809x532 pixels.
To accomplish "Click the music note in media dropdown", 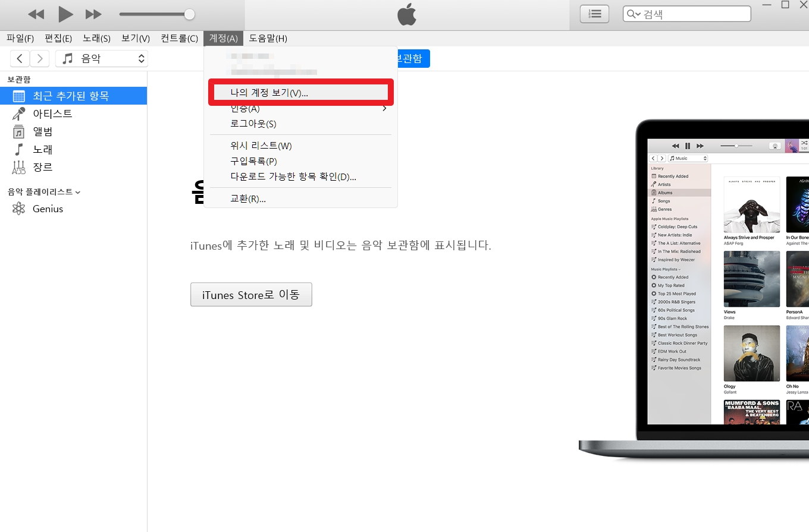I will (x=68, y=58).
